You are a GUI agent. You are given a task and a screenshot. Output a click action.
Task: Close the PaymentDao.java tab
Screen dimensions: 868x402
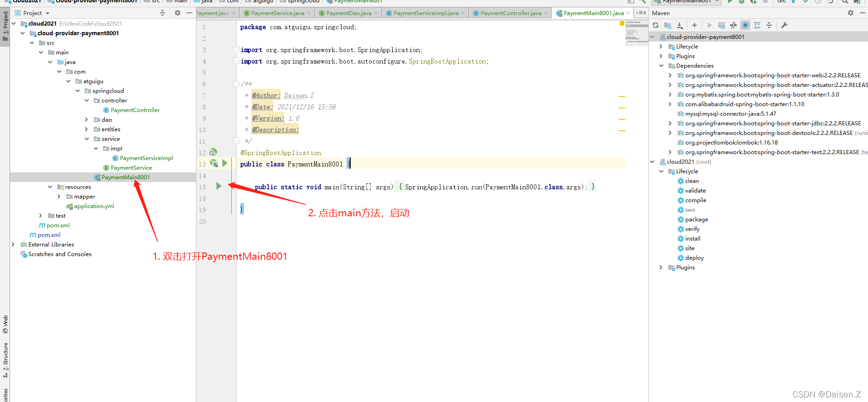coord(376,13)
